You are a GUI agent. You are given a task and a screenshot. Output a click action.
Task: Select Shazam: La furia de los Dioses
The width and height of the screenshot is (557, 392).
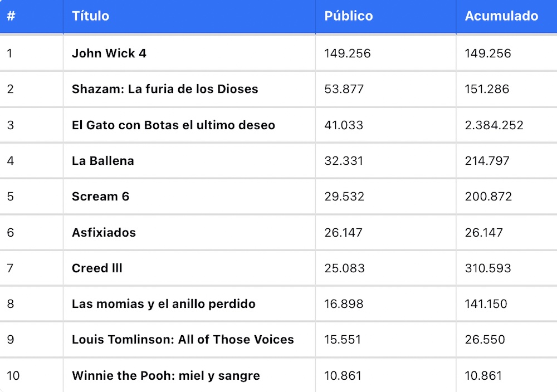point(165,89)
